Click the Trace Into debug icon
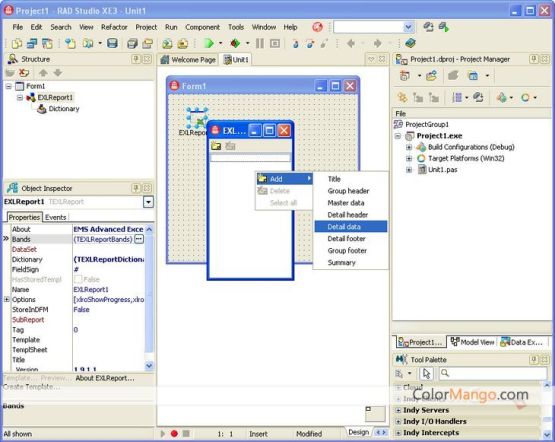Image resolution: width=555 pixels, height=442 pixels. pos(296,44)
